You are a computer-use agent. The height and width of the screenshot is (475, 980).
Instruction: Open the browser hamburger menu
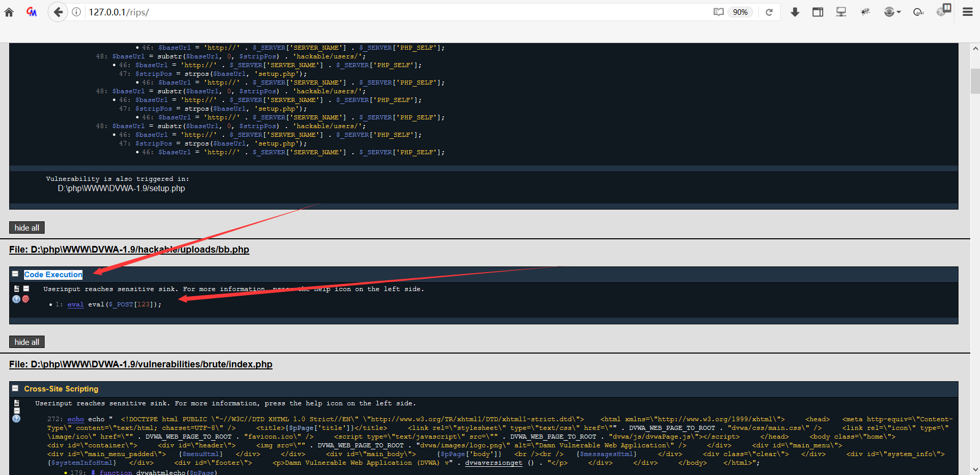pos(968,12)
